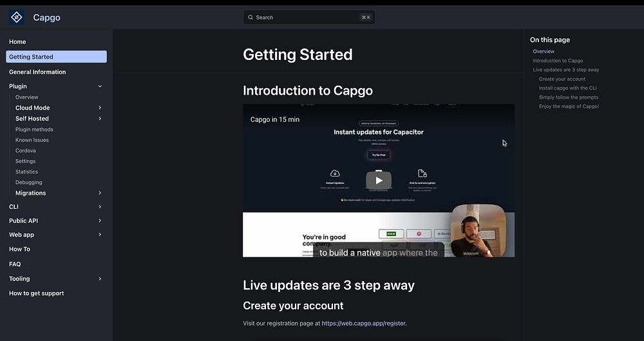The height and width of the screenshot is (341, 644).
Task: Open Debugging page
Action: pos(29,182)
